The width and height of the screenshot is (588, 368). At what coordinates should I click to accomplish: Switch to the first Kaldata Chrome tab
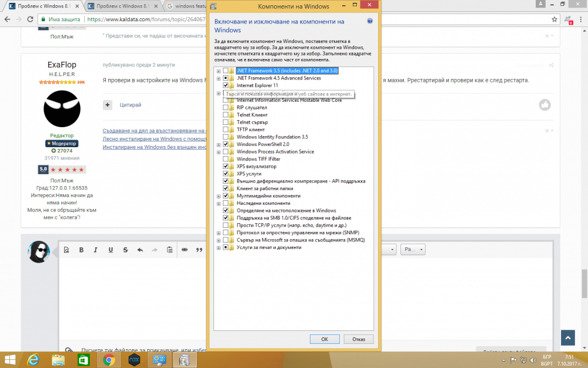pyautogui.click(x=43, y=6)
